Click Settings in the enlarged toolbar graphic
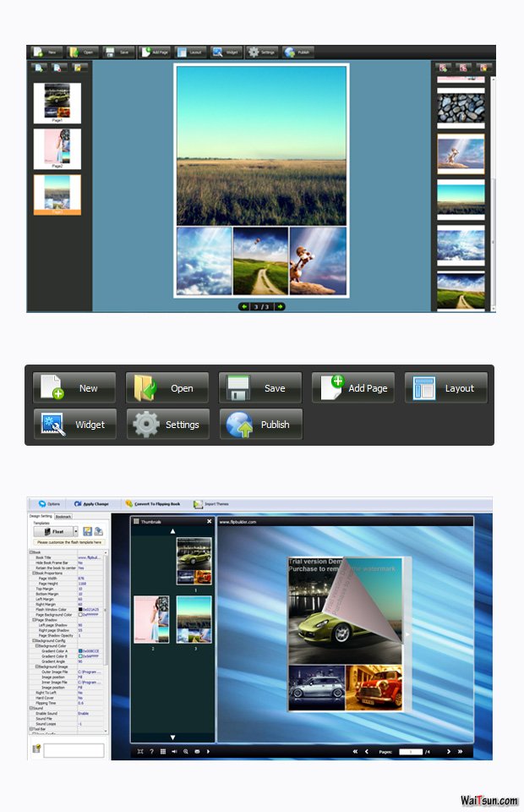Viewport: 524px width, 812px height. coord(168,424)
